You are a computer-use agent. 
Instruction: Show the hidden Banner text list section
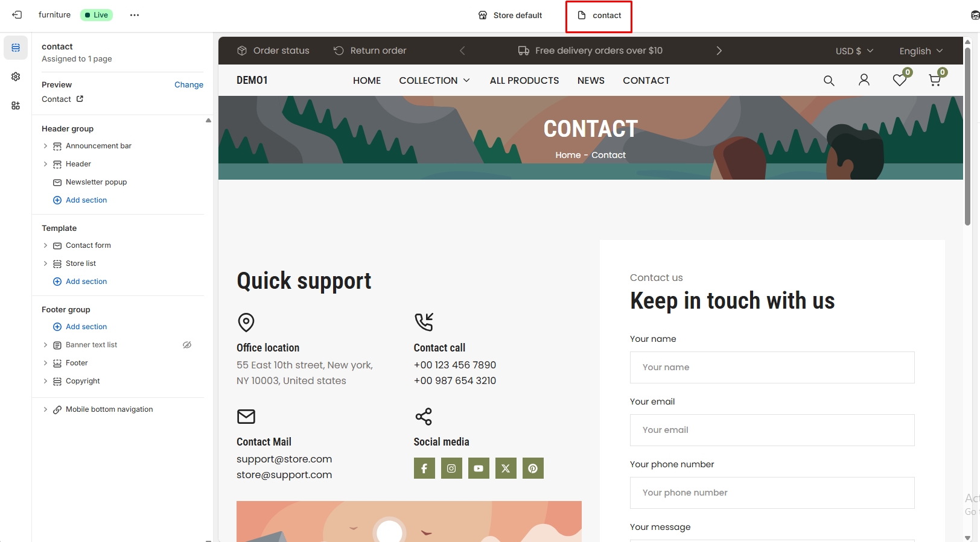tap(187, 345)
